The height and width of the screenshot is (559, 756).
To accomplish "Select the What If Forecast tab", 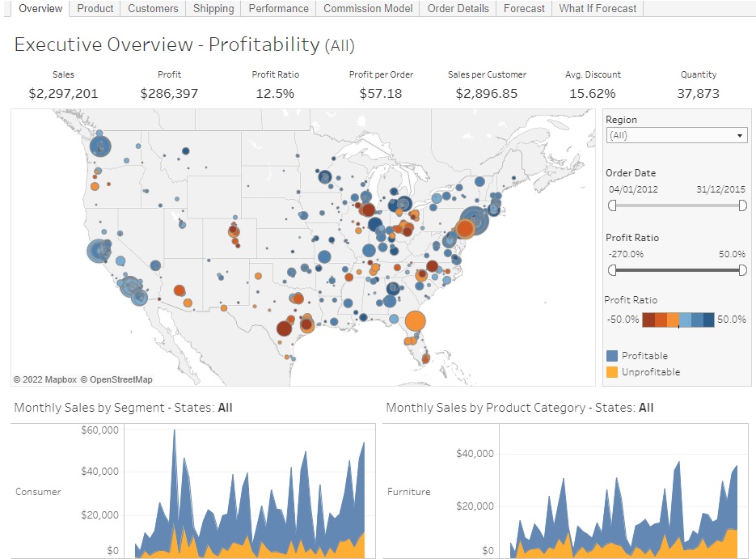I will (597, 9).
